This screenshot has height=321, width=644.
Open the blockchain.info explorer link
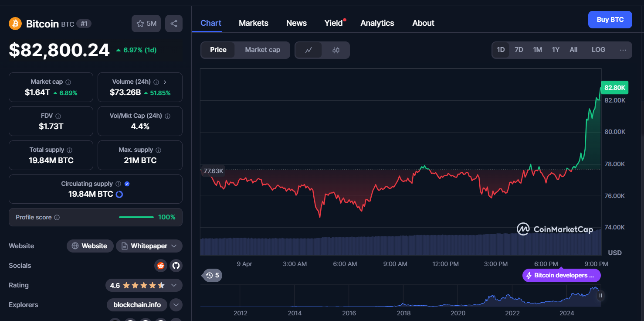(137, 305)
